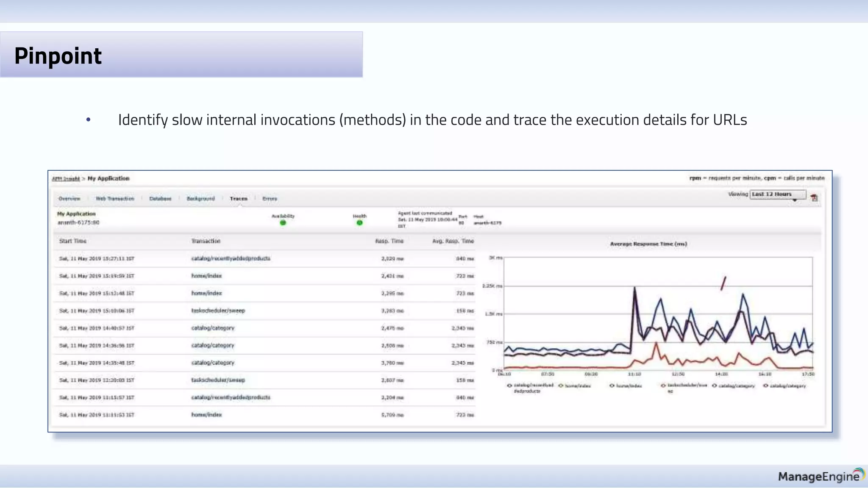Click the response time in the 15:10:06 row

392,311
